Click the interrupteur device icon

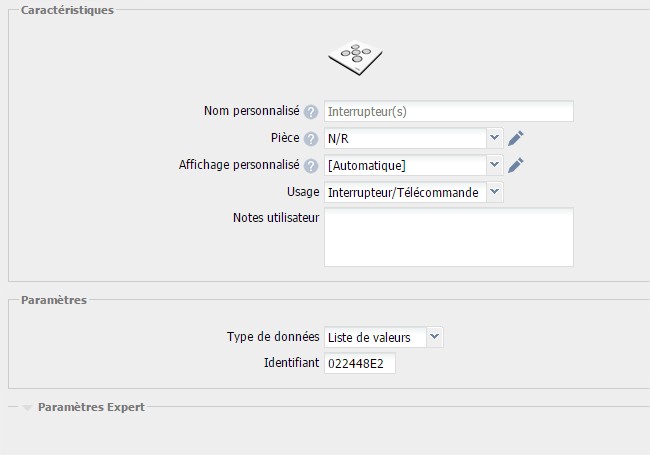356,56
